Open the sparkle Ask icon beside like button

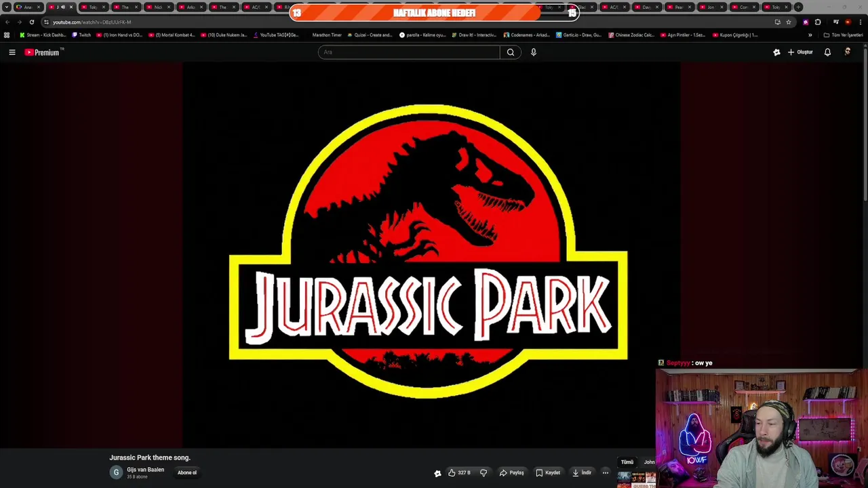tap(437, 473)
